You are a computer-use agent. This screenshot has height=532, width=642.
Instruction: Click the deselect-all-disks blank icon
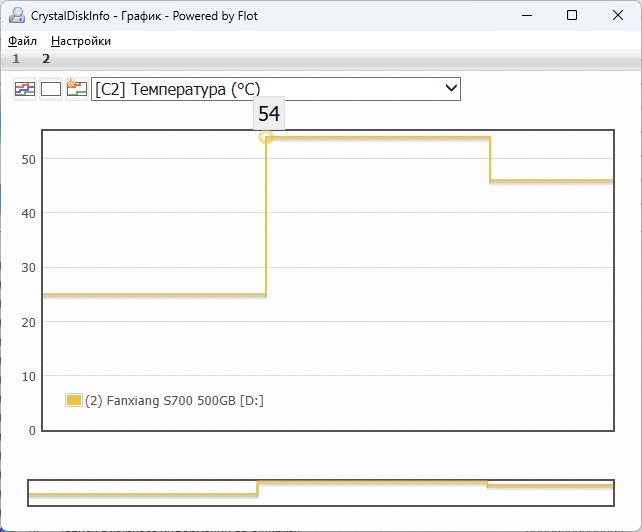pyautogui.click(x=51, y=89)
